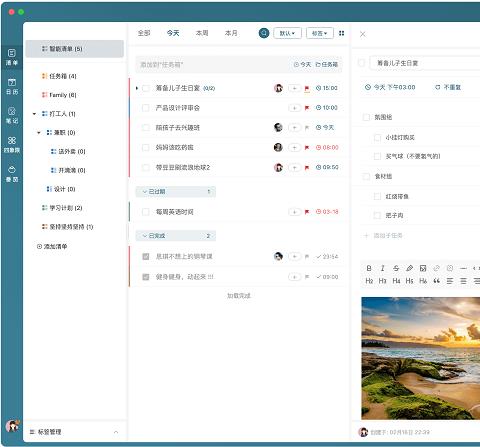
Task: Click assignee avatar on the 23:54 task
Action: [278, 256]
